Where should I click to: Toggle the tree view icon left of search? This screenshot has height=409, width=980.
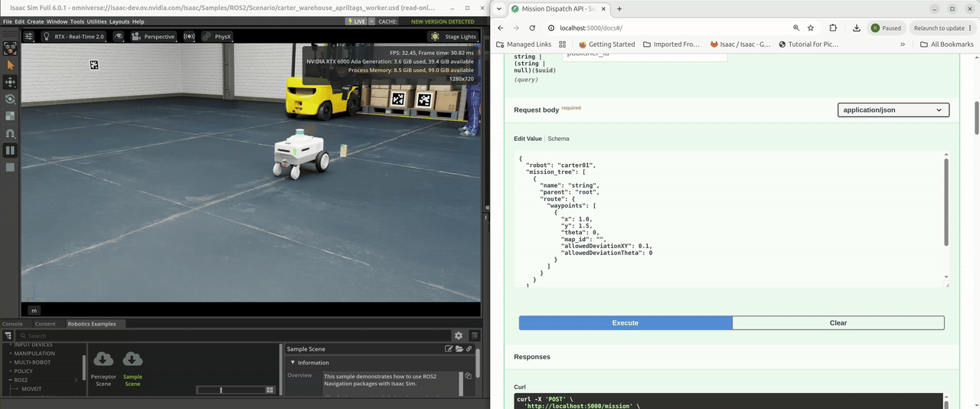[8, 335]
